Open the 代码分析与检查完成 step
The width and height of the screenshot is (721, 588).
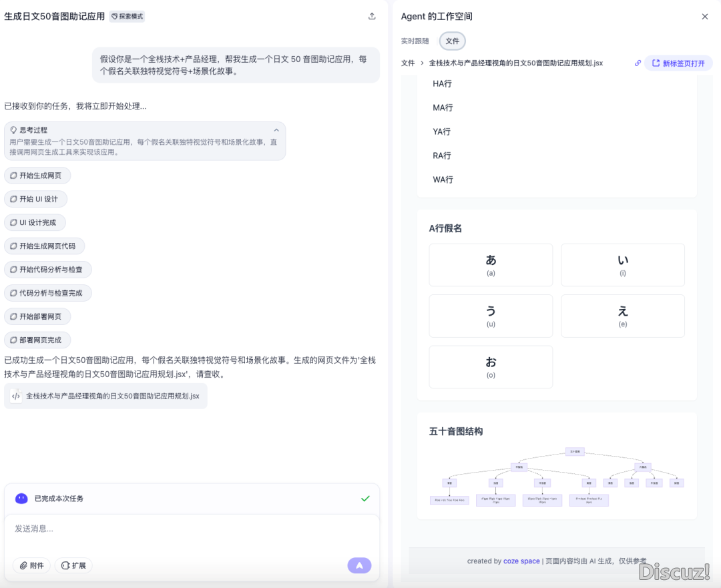pos(48,293)
